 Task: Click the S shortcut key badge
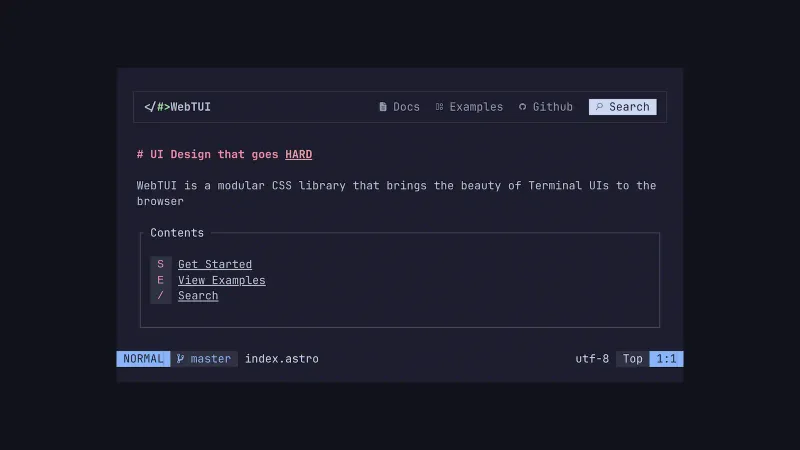[160, 264]
